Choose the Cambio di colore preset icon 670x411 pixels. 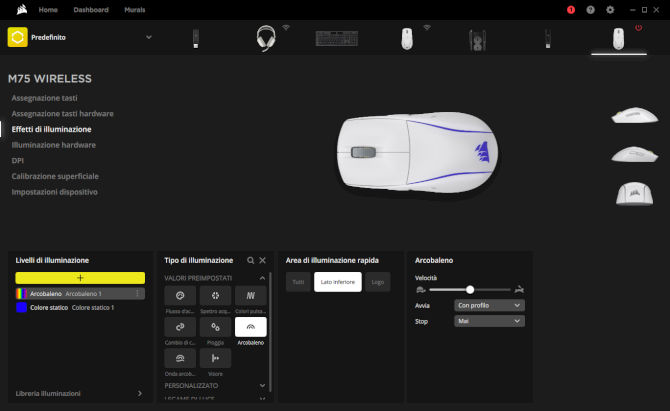pos(180,327)
